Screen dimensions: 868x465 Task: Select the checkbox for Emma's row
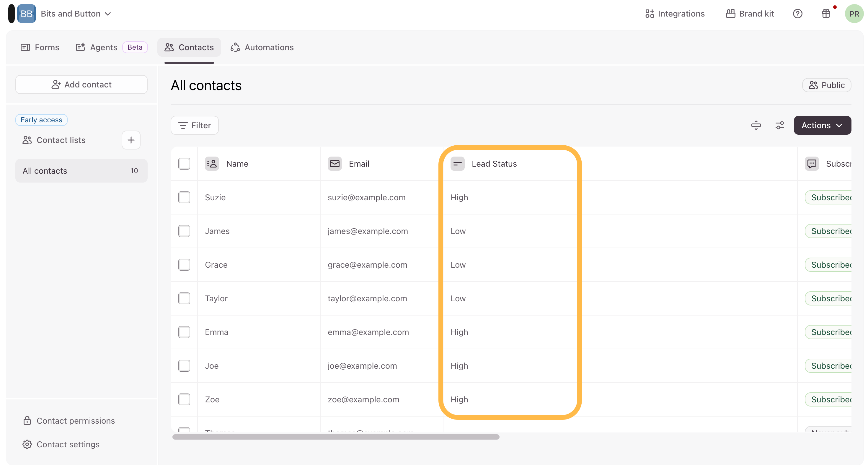tap(184, 332)
